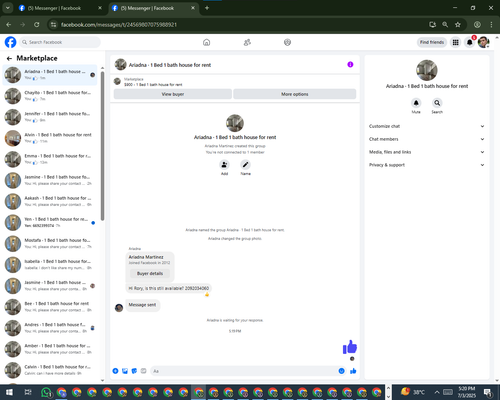Add people using the Add icon
The height and width of the screenshot is (400, 500).
pyautogui.click(x=224, y=164)
